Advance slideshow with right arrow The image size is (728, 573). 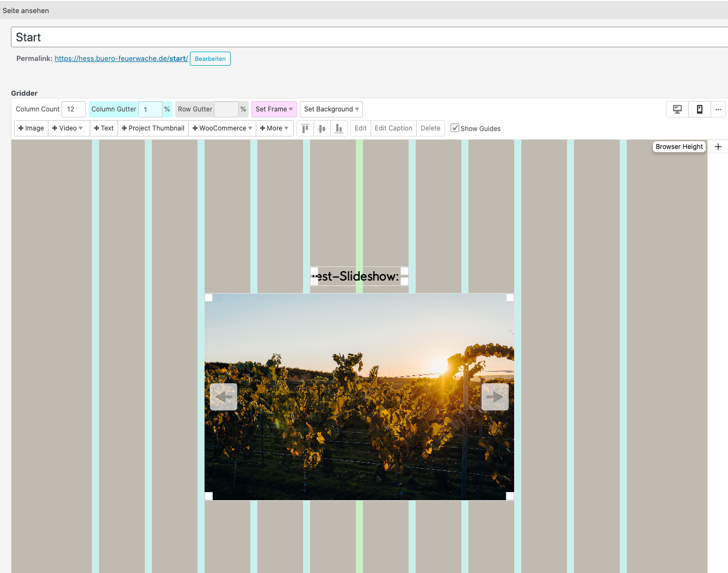(495, 397)
